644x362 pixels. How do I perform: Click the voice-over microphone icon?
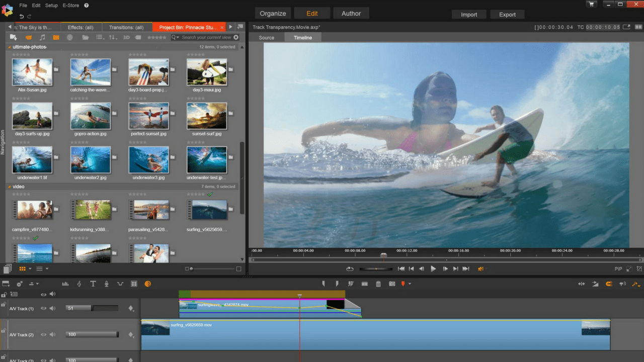(107, 284)
